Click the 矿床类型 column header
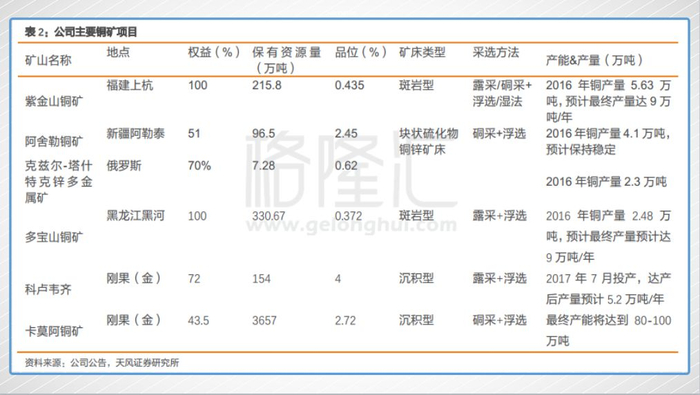The height and width of the screenshot is (395, 700). [x=422, y=52]
